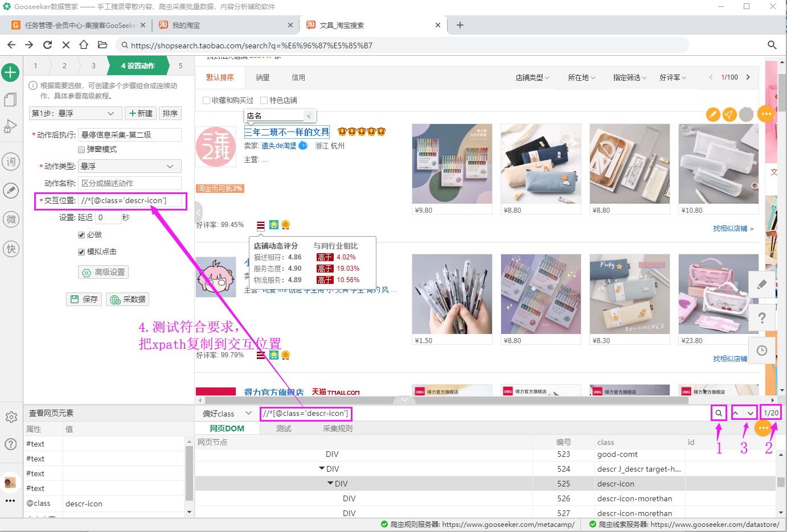The width and height of the screenshot is (787, 532).
Task: Click the 动作名称 input field
Action: [x=129, y=183]
